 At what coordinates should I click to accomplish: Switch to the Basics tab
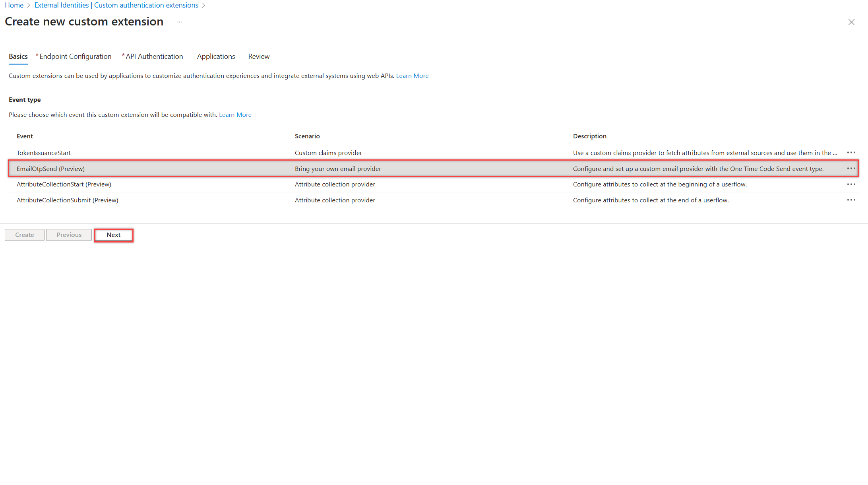18,56
